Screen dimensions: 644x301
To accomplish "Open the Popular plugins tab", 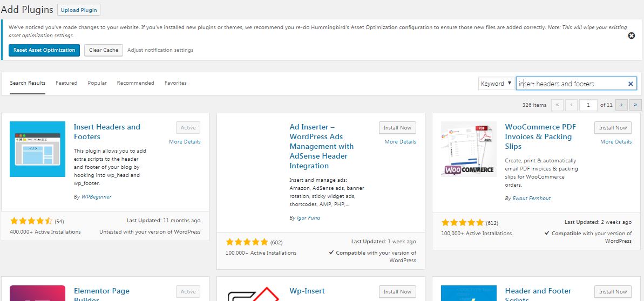I will point(97,83).
